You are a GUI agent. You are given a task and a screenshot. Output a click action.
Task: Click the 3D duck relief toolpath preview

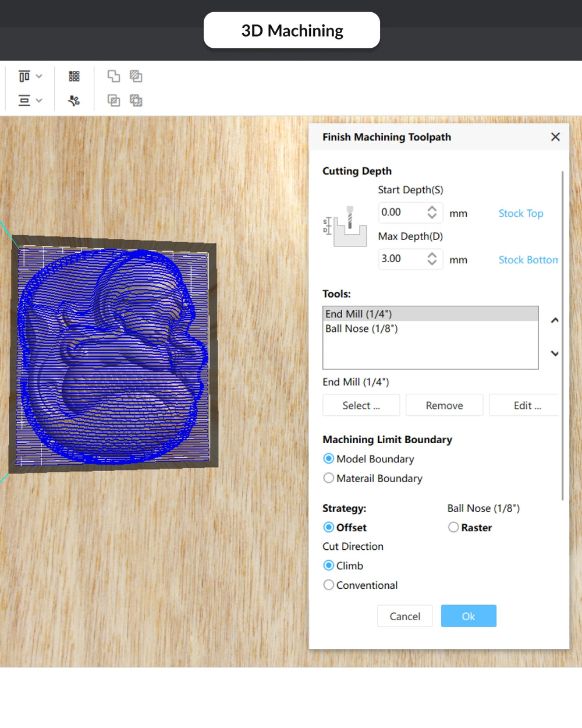(x=113, y=355)
